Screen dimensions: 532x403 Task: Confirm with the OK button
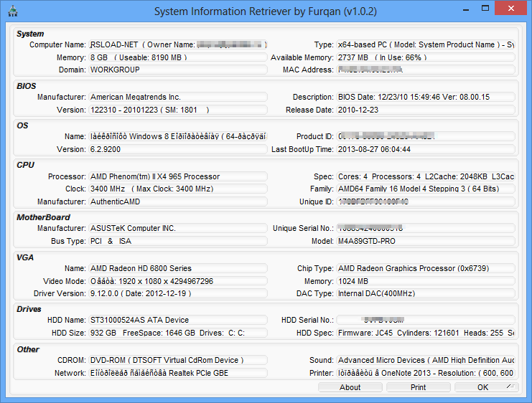tap(482, 387)
